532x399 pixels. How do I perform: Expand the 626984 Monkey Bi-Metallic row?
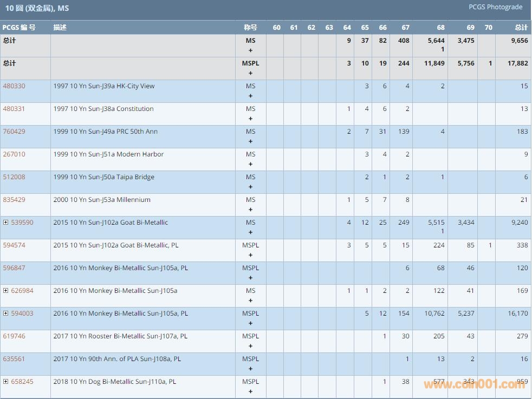pos(5,291)
